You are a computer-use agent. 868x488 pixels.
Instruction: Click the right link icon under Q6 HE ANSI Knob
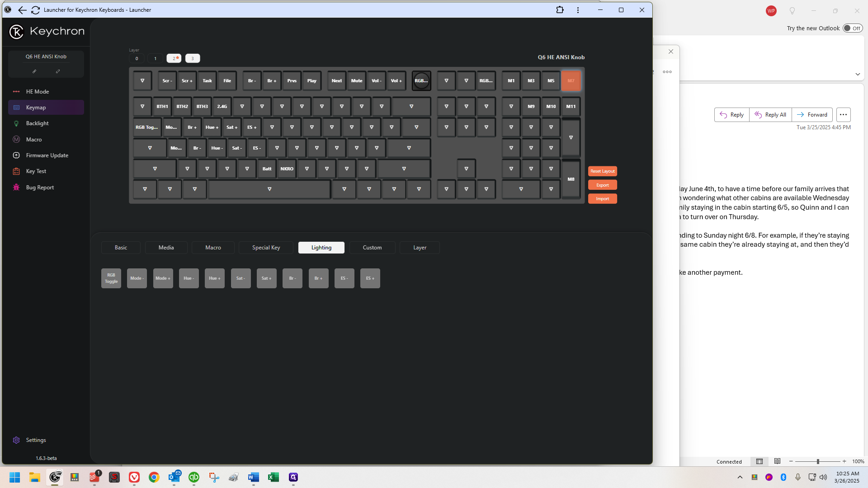[58, 71]
